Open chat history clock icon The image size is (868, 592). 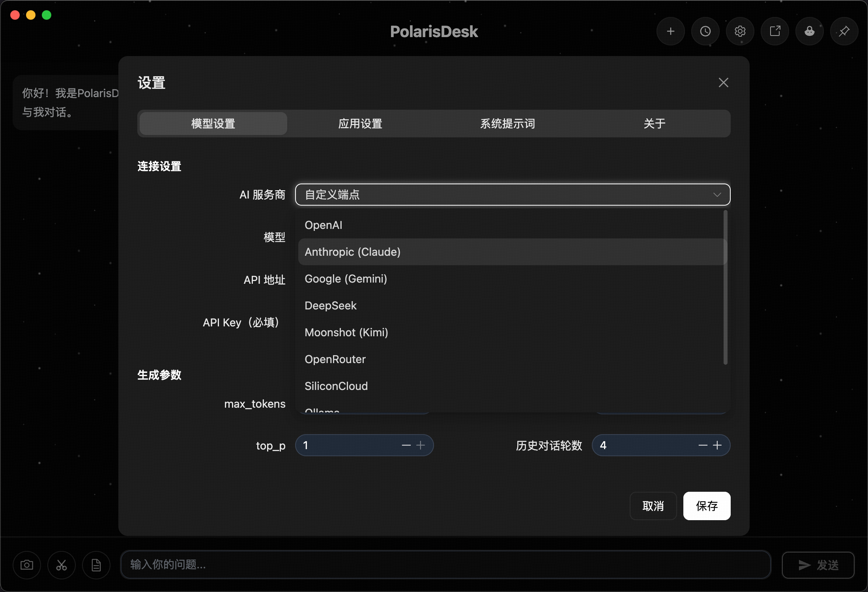705,31
